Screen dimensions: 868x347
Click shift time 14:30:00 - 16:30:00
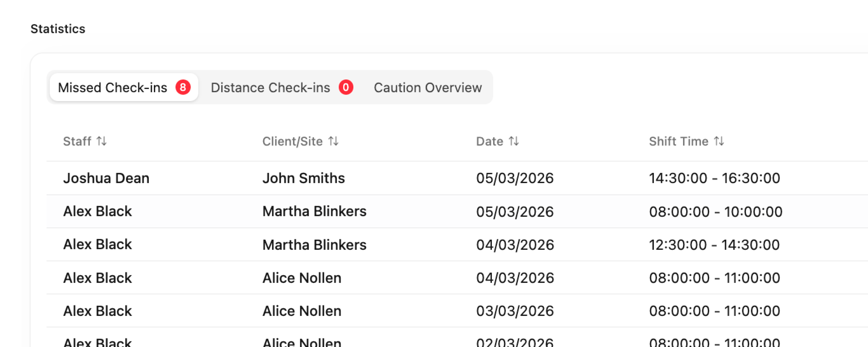714,178
